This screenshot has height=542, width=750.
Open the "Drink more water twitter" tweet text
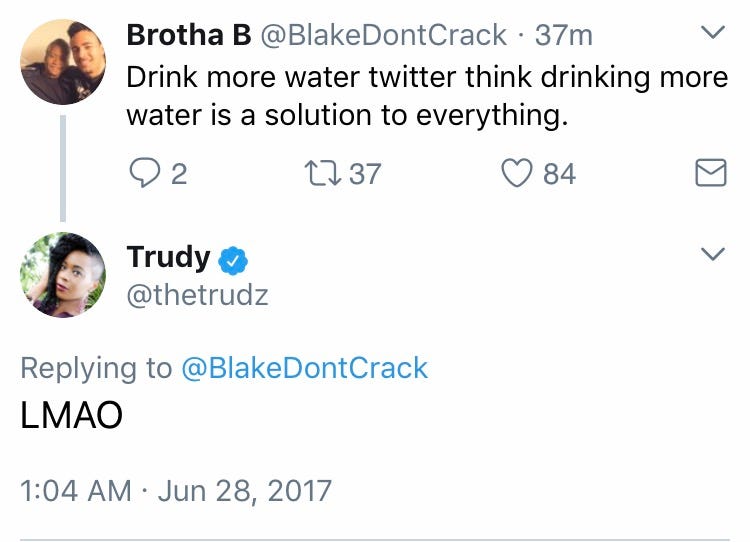[427, 96]
